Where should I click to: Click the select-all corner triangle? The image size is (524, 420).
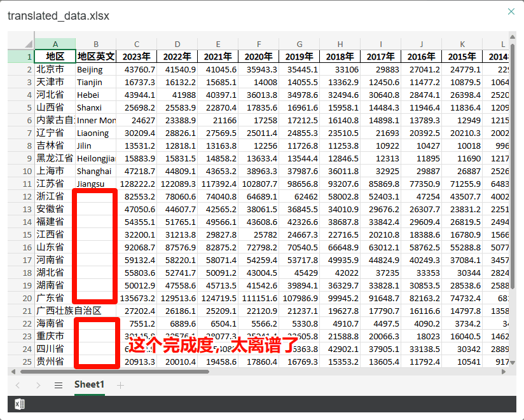[x=29, y=44]
